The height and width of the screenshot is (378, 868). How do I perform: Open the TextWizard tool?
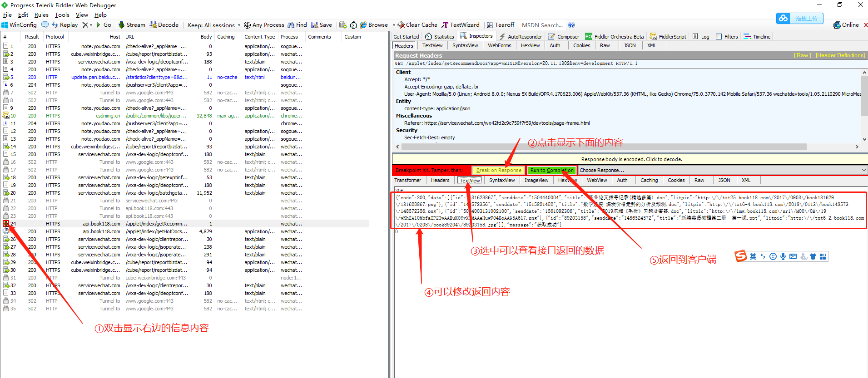coord(461,25)
